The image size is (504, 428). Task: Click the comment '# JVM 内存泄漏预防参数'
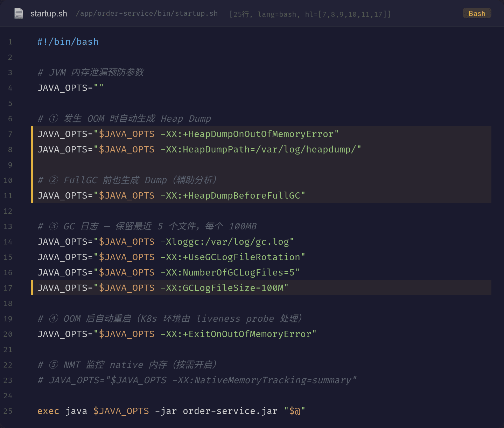click(91, 72)
